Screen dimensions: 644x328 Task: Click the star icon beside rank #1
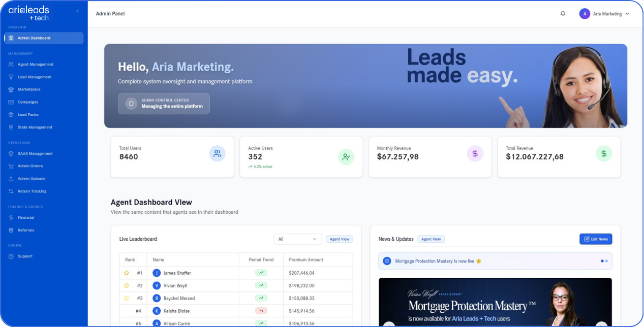click(x=127, y=273)
